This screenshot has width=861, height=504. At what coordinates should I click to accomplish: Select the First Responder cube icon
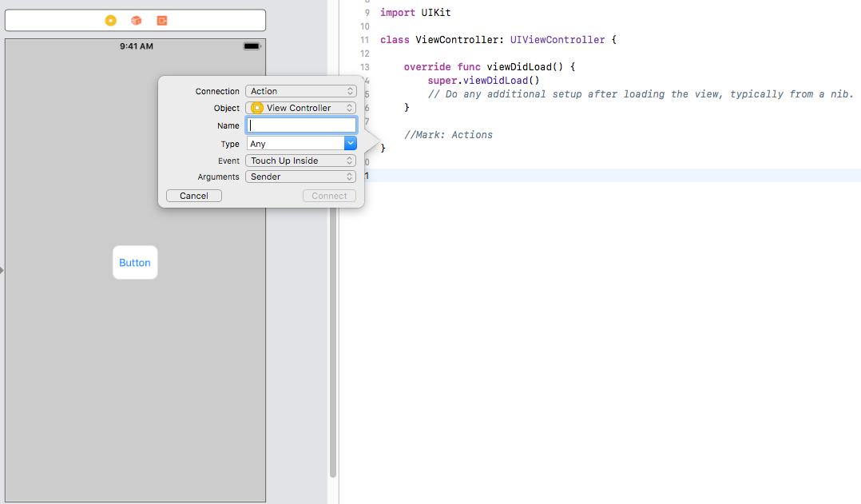coord(136,20)
